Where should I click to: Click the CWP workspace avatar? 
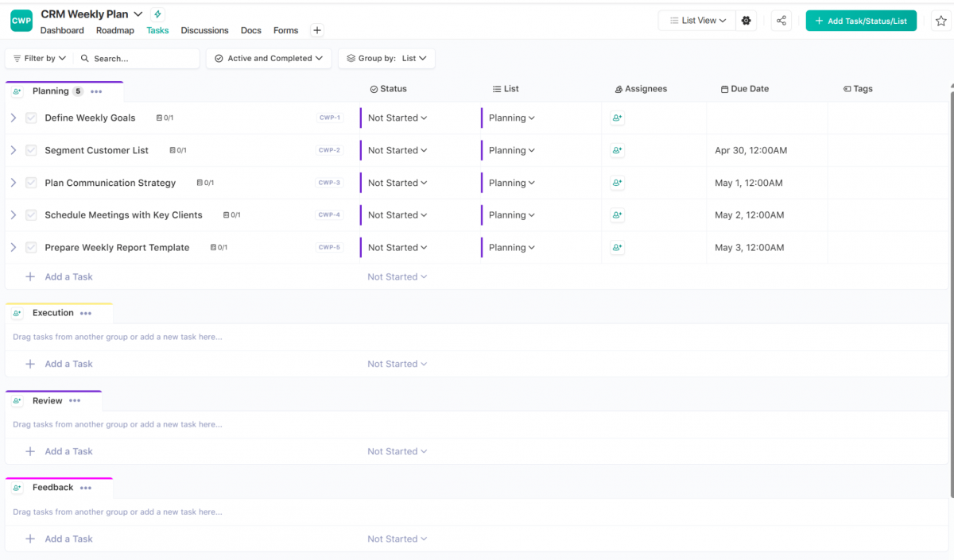(21, 21)
